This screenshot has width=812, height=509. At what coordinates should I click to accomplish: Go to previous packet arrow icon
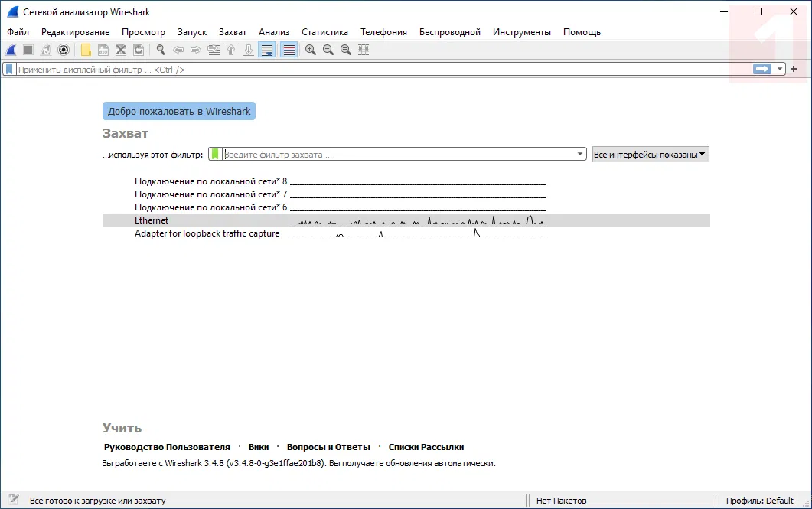pos(178,50)
